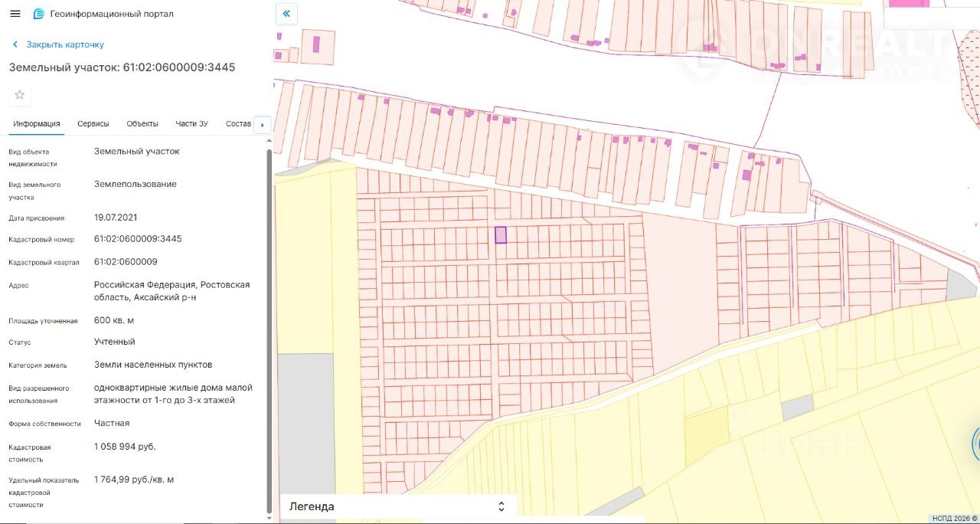Select the Информация tab
Viewport: 980px width, 524px height.
click(37, 123)
